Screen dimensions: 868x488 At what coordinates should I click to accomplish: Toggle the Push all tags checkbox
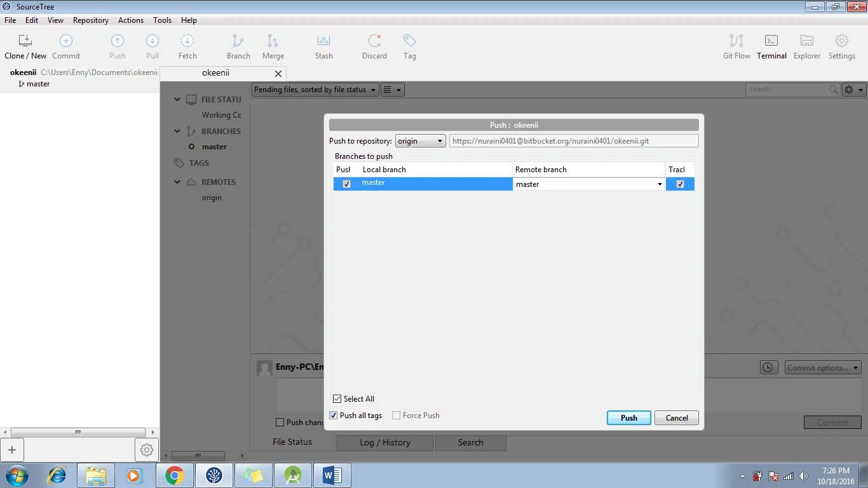[x=334, y=416]
